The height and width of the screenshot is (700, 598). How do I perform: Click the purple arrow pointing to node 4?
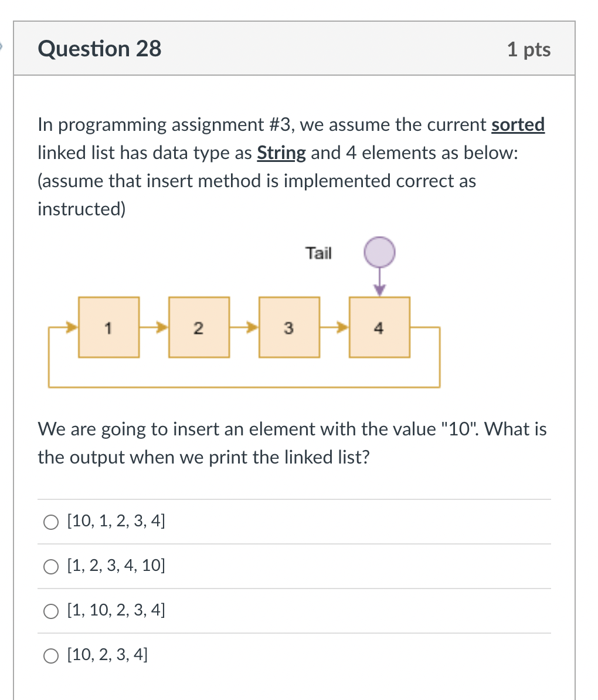[x=379, y=282]
